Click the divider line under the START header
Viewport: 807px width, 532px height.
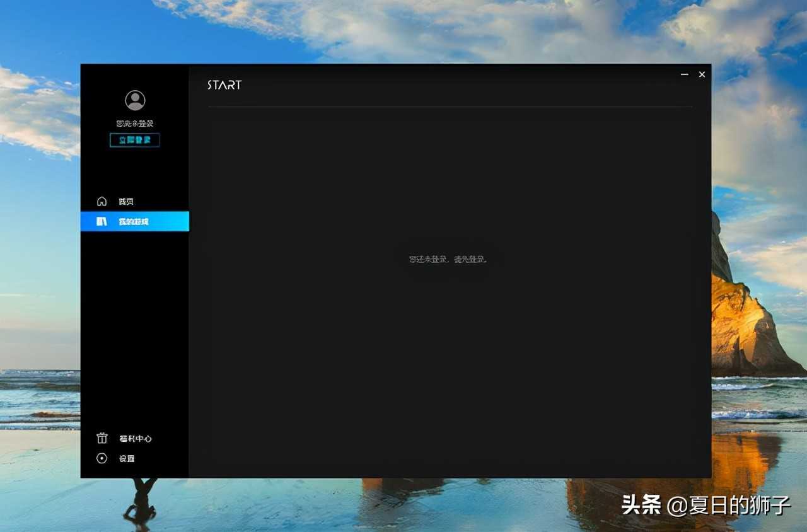tap(450, 107)
